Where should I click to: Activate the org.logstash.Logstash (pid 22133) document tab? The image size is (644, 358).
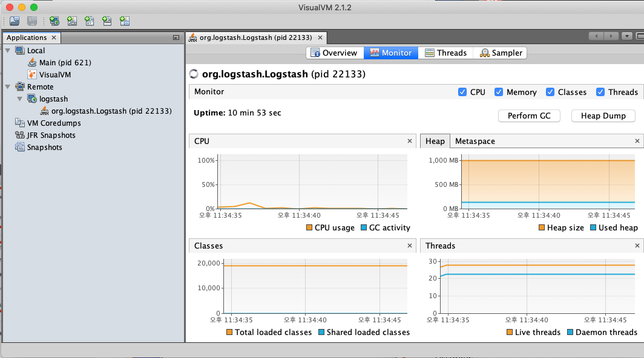(255, 37)
